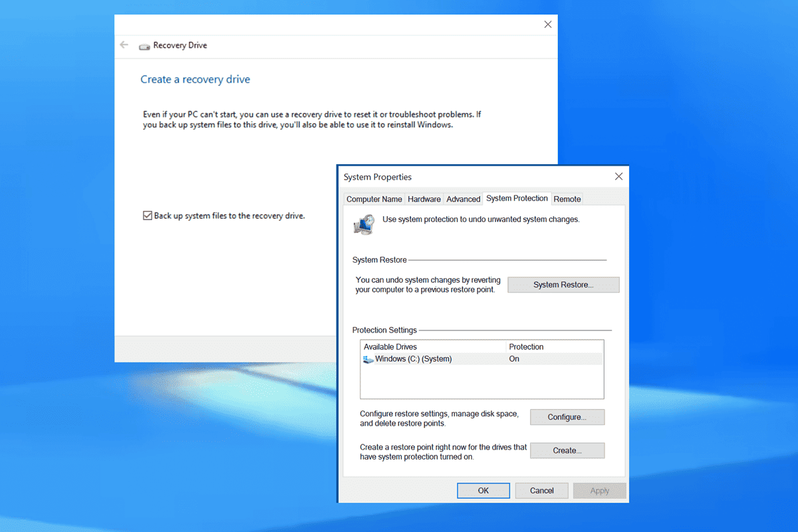Screen dimensions: 798x532
Task: Click the Available Drives column header
Action: point(391,346)
